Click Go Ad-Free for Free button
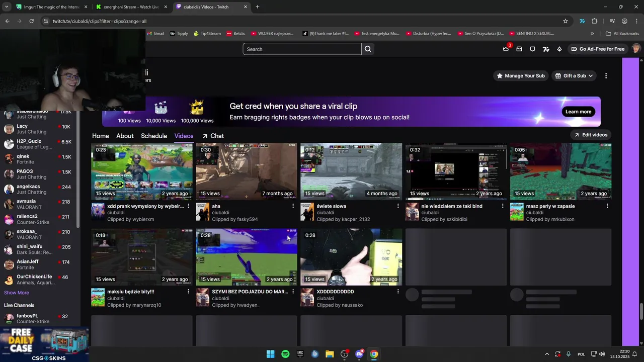The height and width of the screenshot is (362, 644). tap(597, 49)
